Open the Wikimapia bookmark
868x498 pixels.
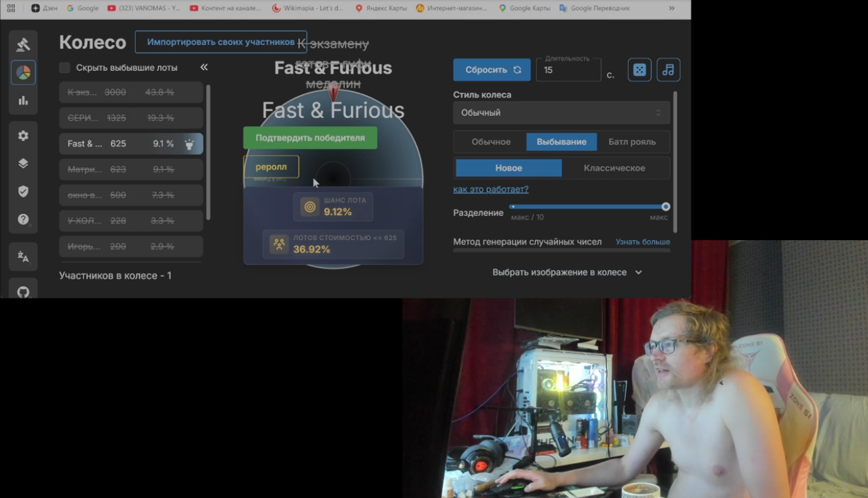pos(308,8)
